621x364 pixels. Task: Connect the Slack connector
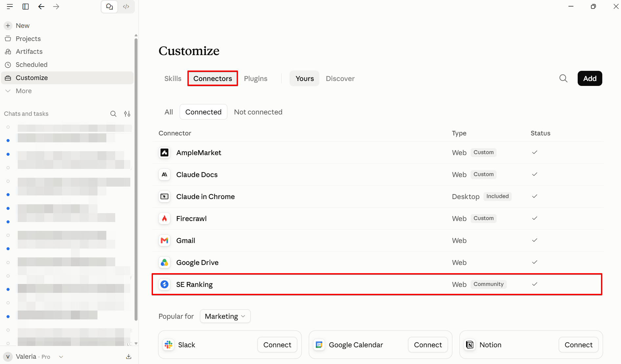point(277,345)
